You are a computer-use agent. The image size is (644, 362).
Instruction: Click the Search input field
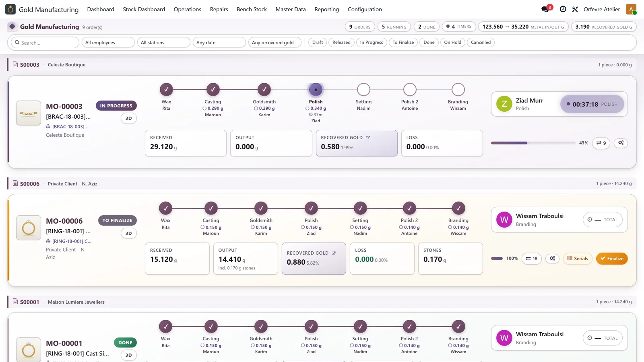click(x=45, y=42)
